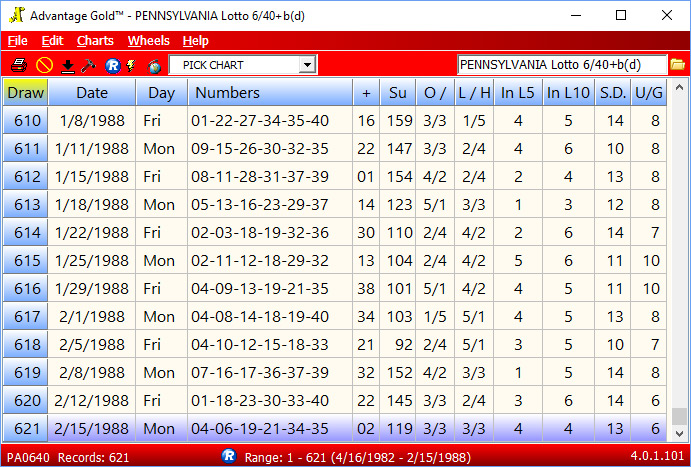The image size is (691, 467).
Task: Click numbers cell 04-06-19-21-34-35
Action: pyautogui.click(x=270, y=428)
